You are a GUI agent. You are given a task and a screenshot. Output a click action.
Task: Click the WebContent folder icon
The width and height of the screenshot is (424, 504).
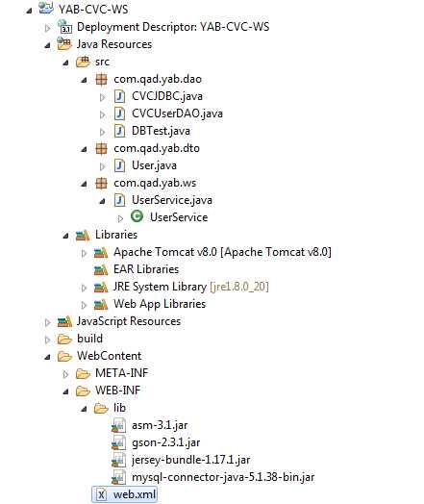pos(64,357)
